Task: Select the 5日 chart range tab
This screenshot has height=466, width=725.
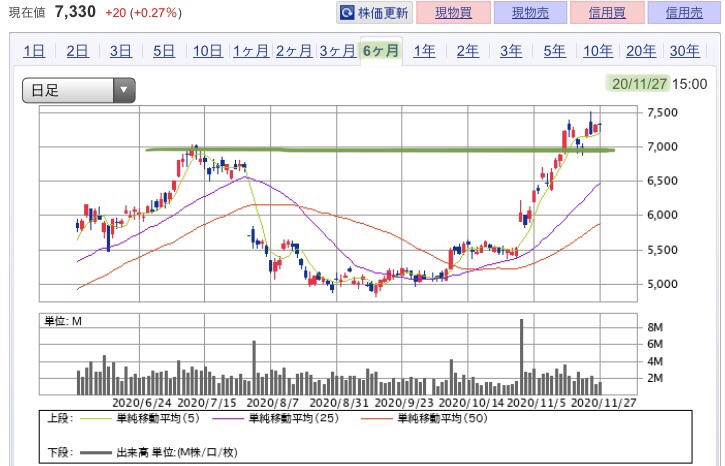Action: click(x=164, y=51)
